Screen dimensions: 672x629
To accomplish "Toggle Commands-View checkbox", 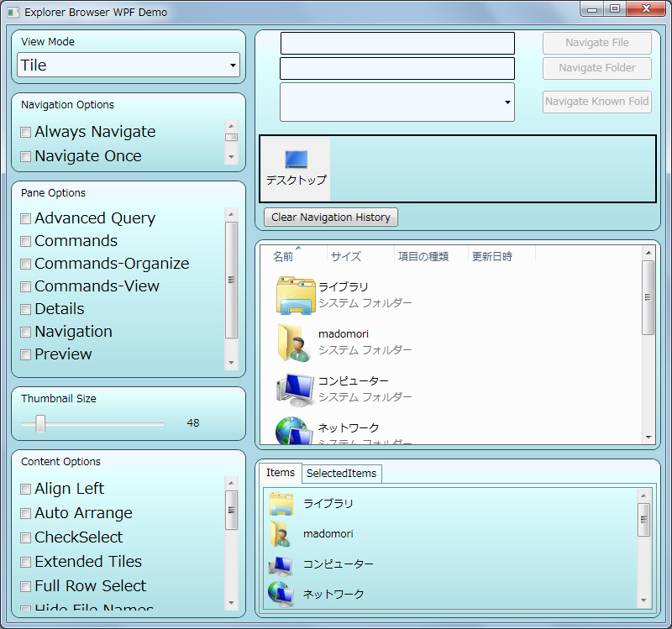I will [26, 286].
